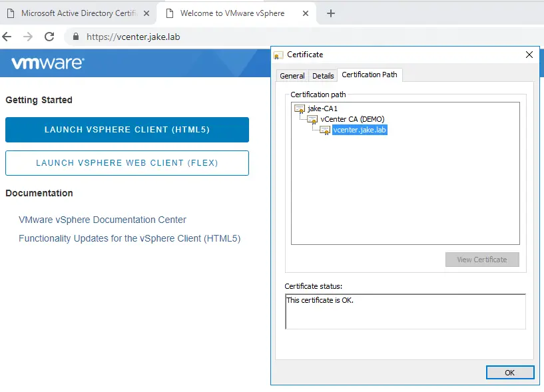
Task: Click the 'Certificate status:' label
Action: [314, 286]
